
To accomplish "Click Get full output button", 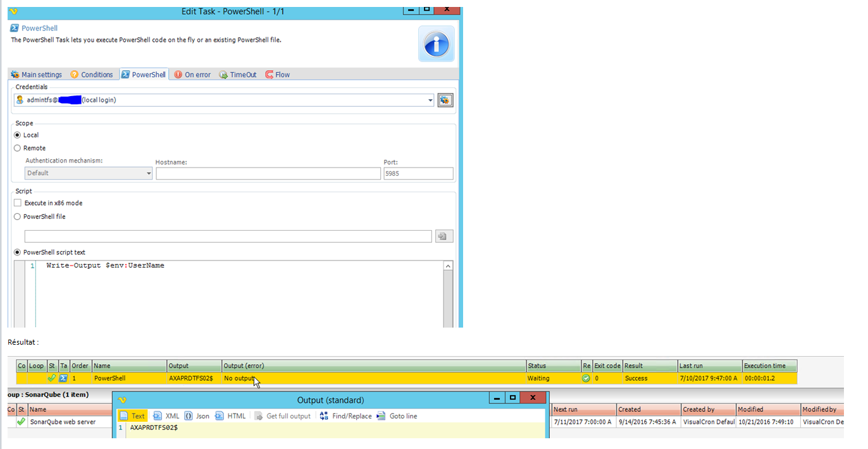I will point(283,416).
